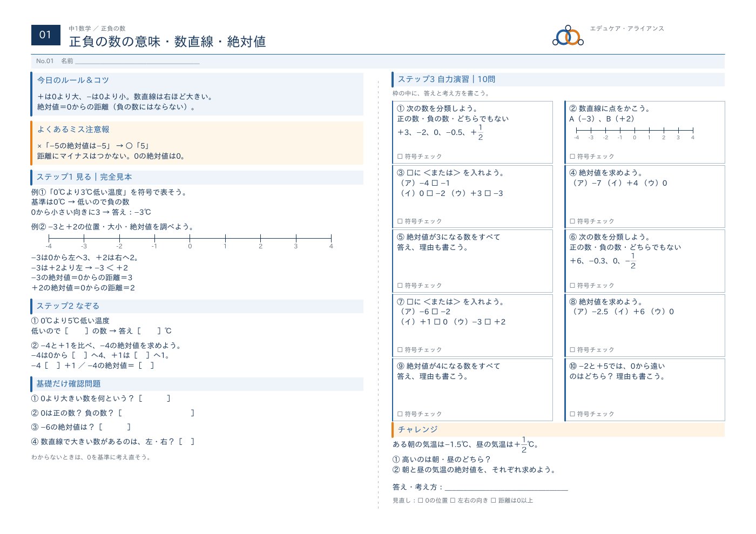The height and width of the screenshot is (534, 756).
Task: Select the "基礎だけ確認問題" heading
Action: click(x=69, y=384)
